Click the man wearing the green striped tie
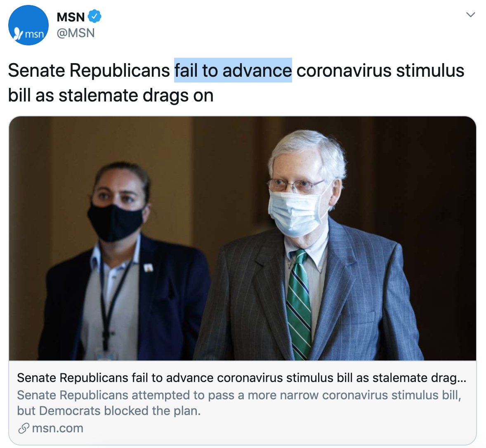The width and height of the screenshot is (486, 448). click(x=310, y=248)
